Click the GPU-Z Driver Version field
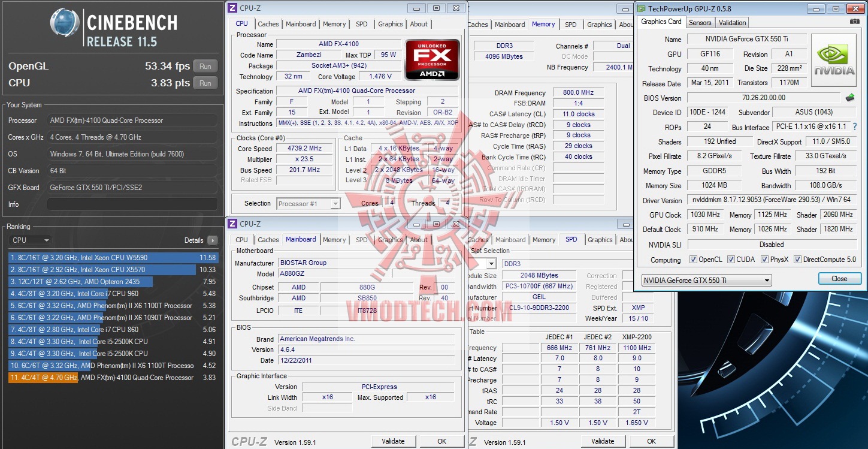The image size is (868, 449). pyautogui.click(x=772, y=200)
